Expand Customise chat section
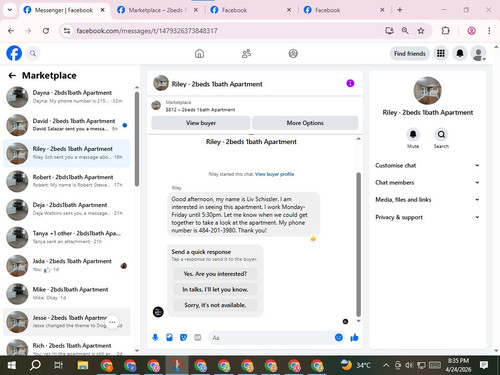The image size is (500, 375). point(427,165)
